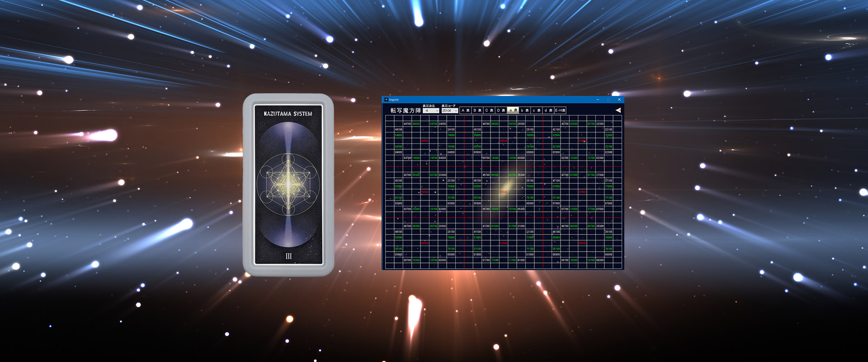Click grid cell 64300

pyautogui.click(x=443, y=158)
